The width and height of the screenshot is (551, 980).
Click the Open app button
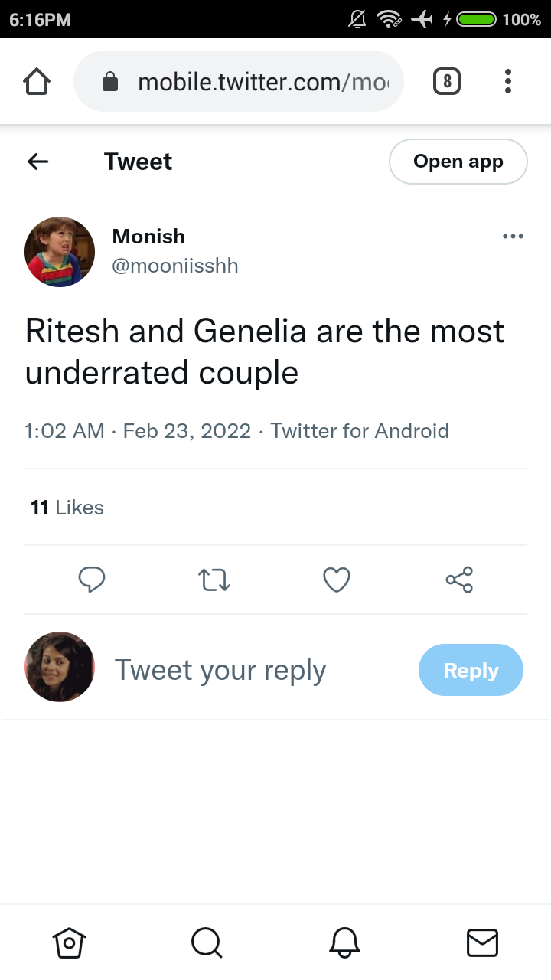(x=458, y=162)
